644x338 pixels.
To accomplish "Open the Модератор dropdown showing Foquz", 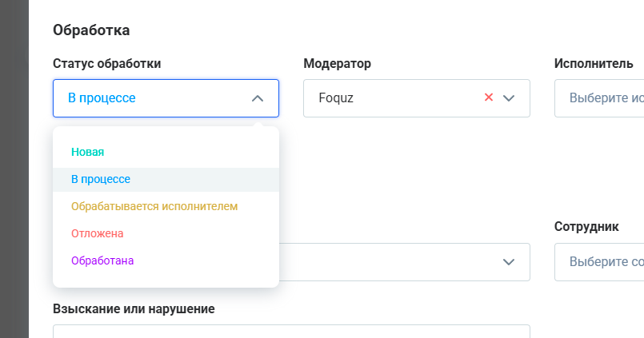I will 384,98.
